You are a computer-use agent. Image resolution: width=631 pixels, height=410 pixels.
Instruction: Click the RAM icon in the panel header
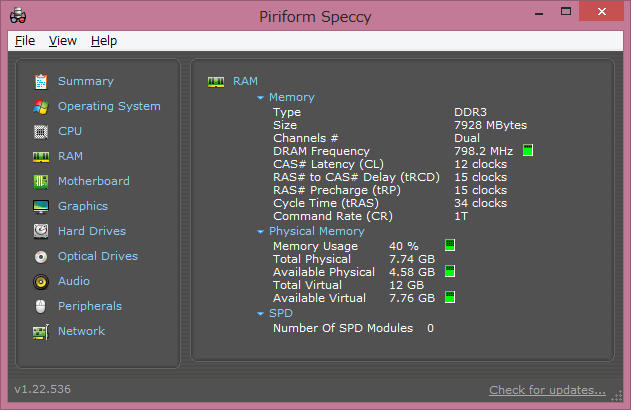[216, 82]
